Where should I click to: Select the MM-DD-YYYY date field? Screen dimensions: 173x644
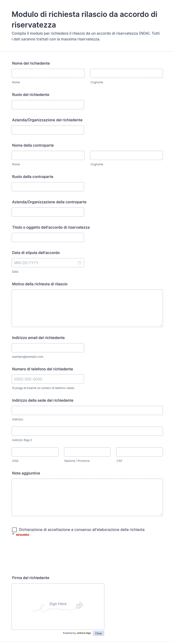48,263
